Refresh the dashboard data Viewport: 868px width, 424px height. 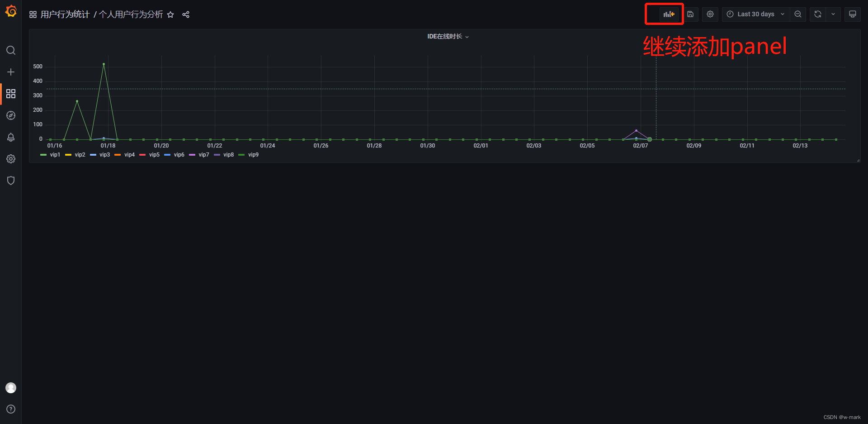coord(817,14)
